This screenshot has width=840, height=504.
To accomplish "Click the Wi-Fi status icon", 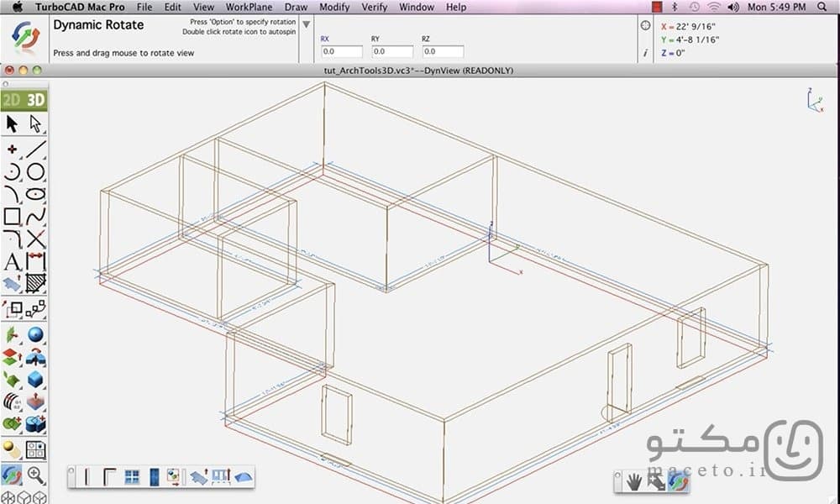I will (713, 7).
